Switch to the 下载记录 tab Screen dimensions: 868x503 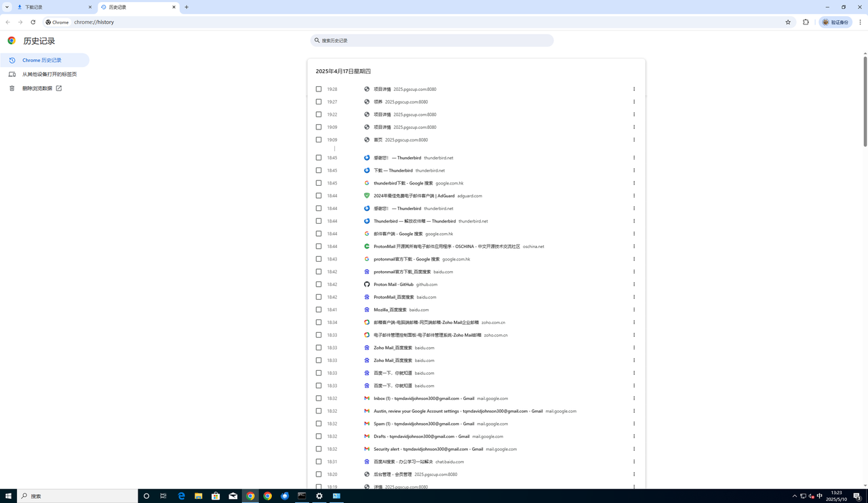(x=55, y=7)
